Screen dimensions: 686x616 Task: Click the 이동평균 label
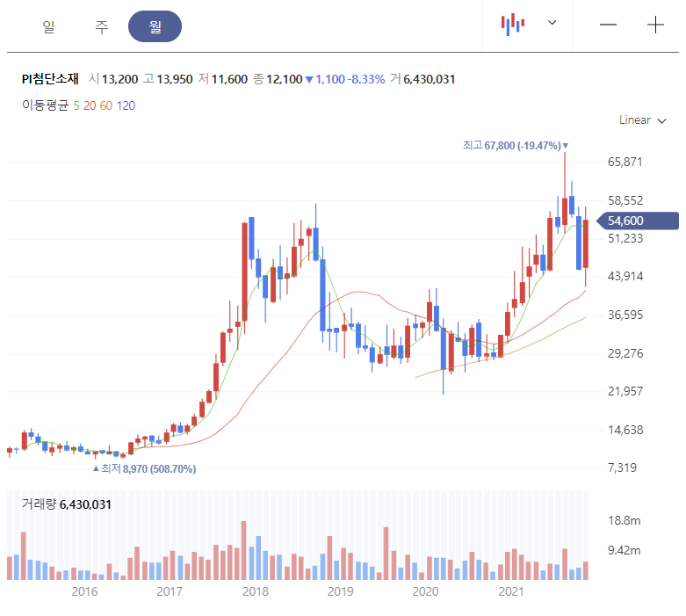click(x=46, y=105)
